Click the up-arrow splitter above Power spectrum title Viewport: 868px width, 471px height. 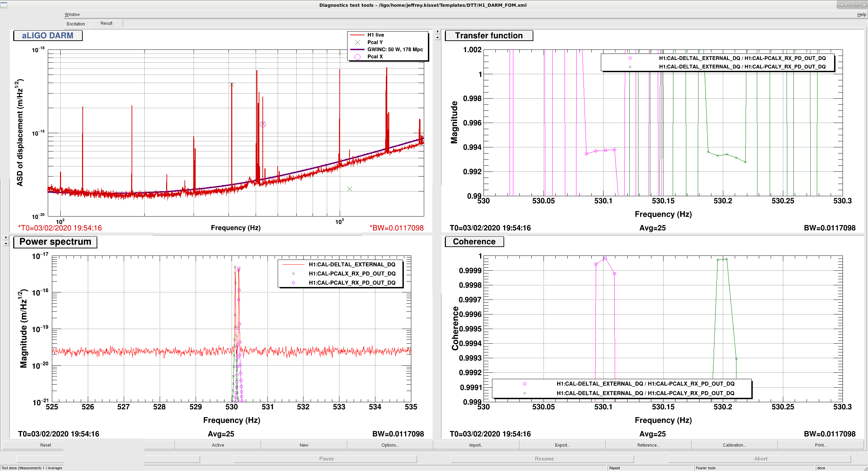coord(6,243)
